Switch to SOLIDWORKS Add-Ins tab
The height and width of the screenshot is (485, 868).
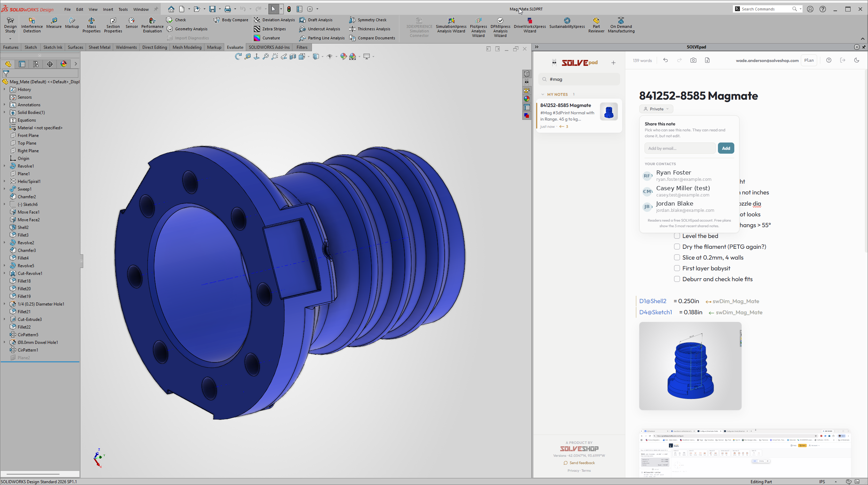click(x=269, y=47)
